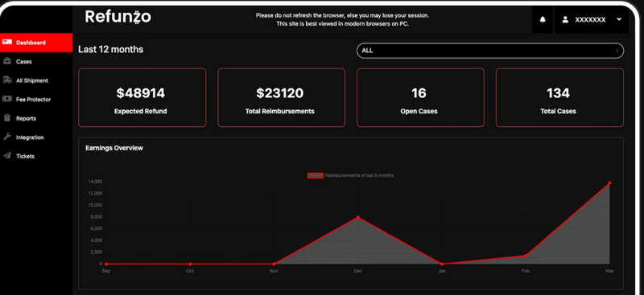Click the Last 12 months heading
The image size is (644, 295).
pos(111,50)
